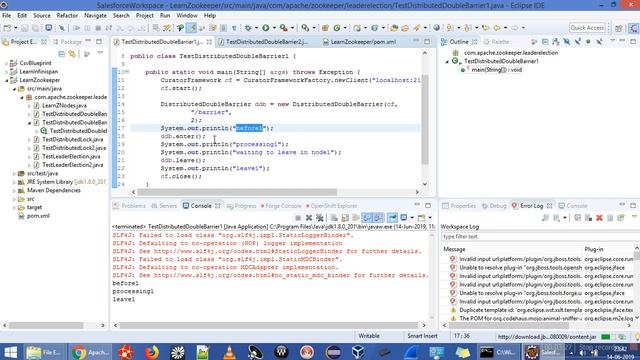The image size is (640, 360).
Task: Open Firefox from the Windows taskbar
Action: 151,352
